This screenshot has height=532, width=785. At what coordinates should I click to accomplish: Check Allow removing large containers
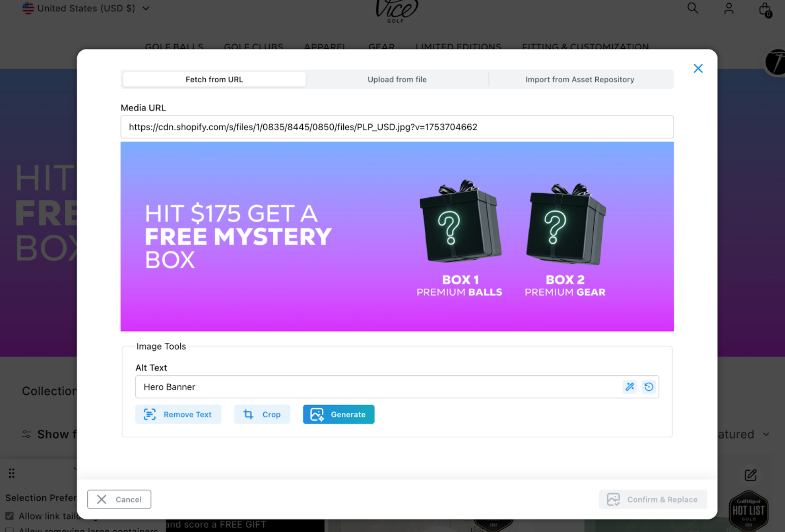(9, 530)
